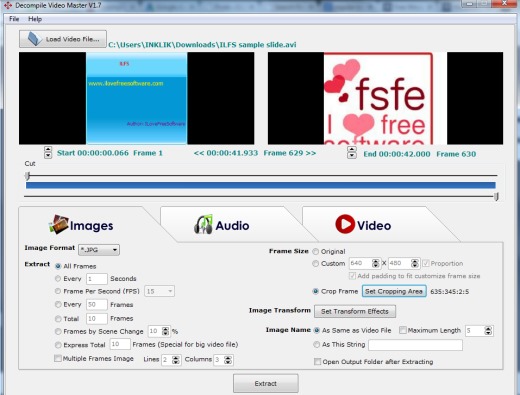
Task: Click the Set Transform Effects button
Action: coord(355,311)
